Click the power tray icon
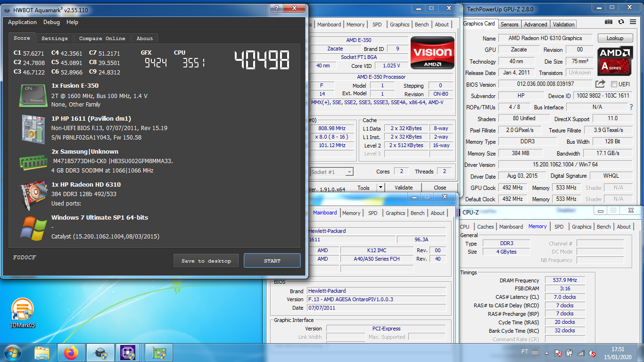This screenshot has height=362, width=644. point(570,353)
